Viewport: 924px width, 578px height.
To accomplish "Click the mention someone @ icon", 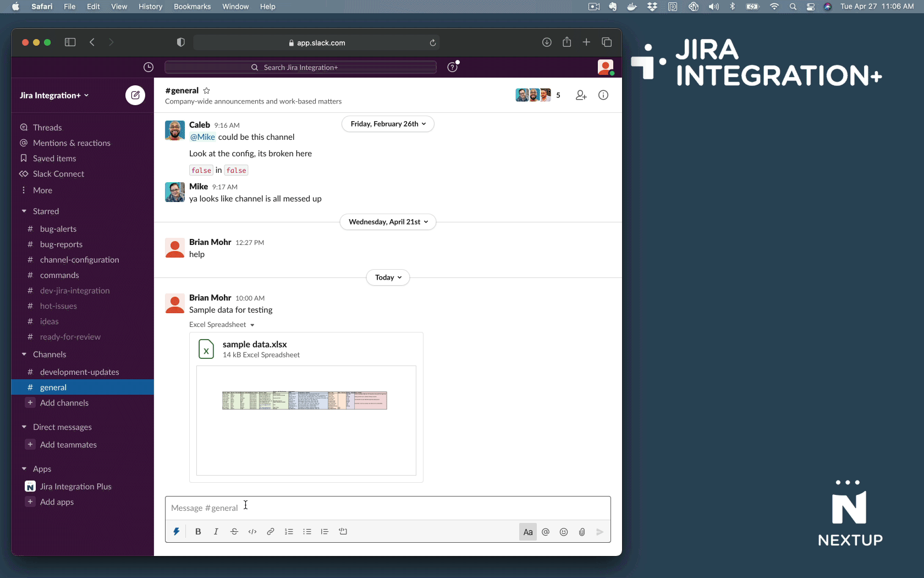I will click(545, 532).
